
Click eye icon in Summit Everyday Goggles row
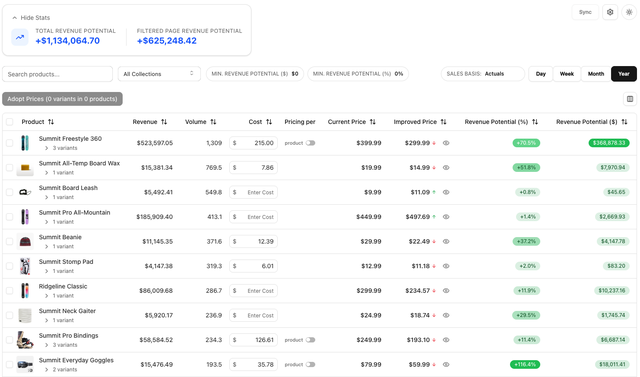coord(446,365)
